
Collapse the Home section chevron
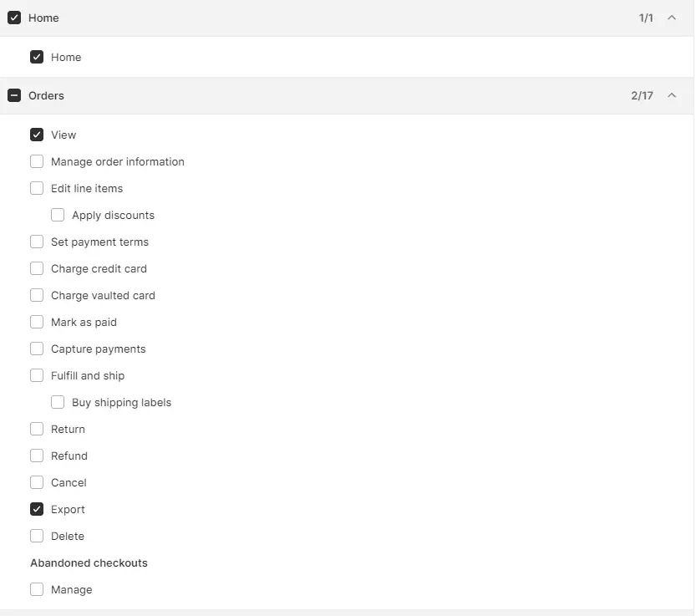point(672,18)
